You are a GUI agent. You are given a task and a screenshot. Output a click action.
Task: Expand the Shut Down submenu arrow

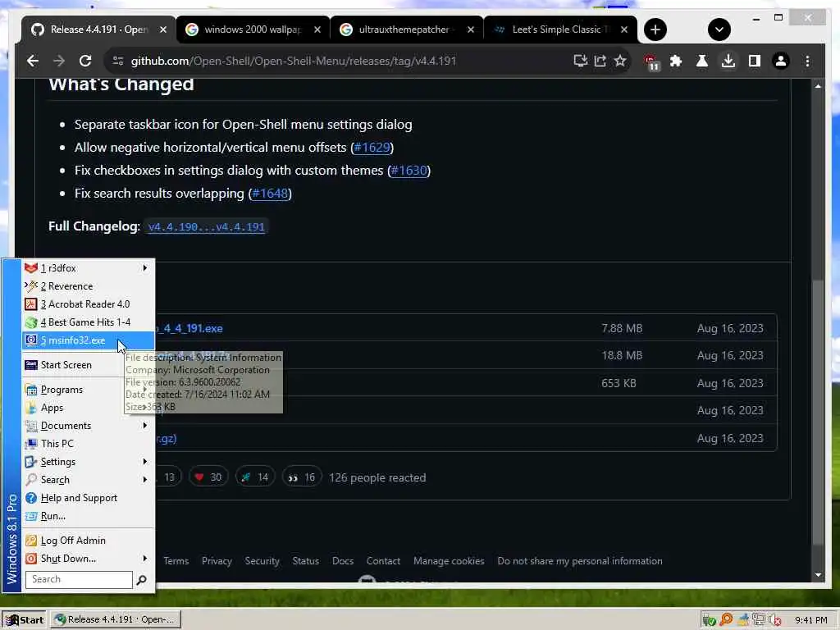pyautogui.click(x=144, y=559)
